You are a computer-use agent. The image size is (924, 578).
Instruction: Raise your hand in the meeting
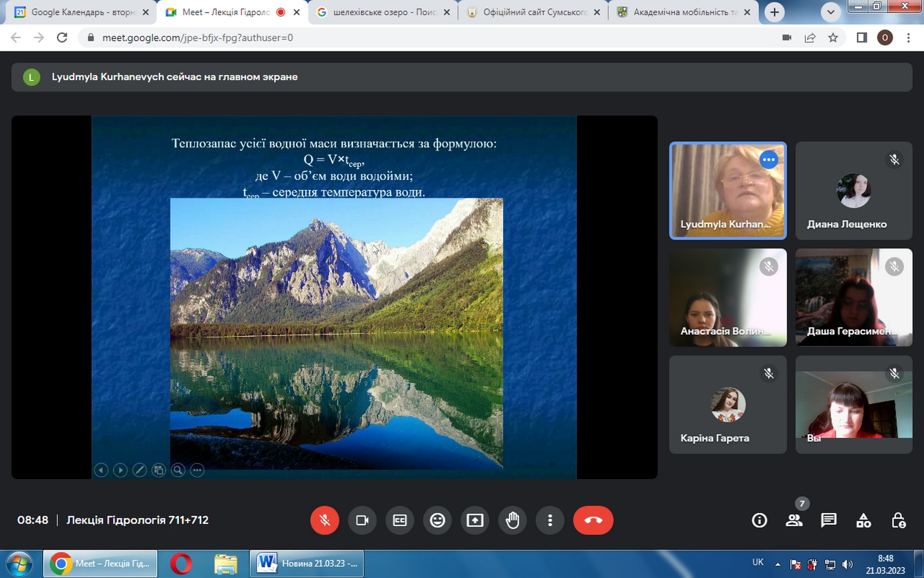[512, 520]
